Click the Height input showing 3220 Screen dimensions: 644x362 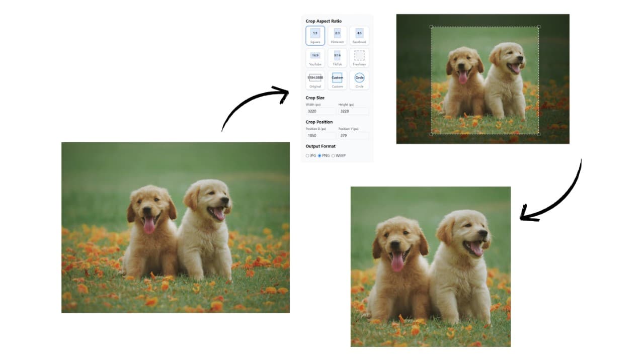(353, 111)
